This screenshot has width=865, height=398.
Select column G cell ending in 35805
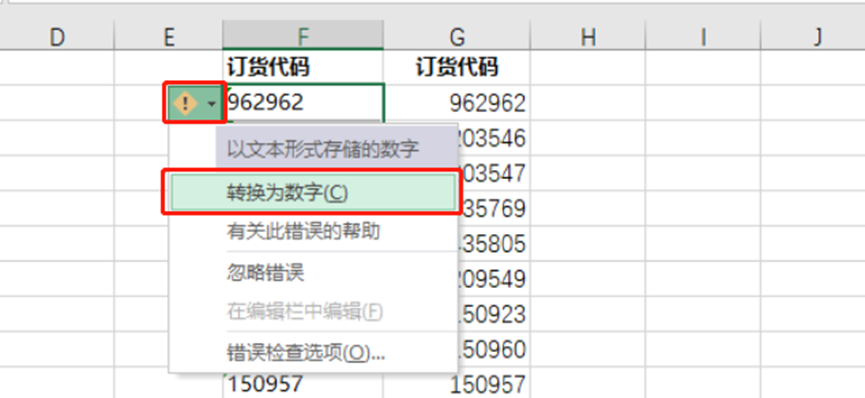click(x=494, y=244)
